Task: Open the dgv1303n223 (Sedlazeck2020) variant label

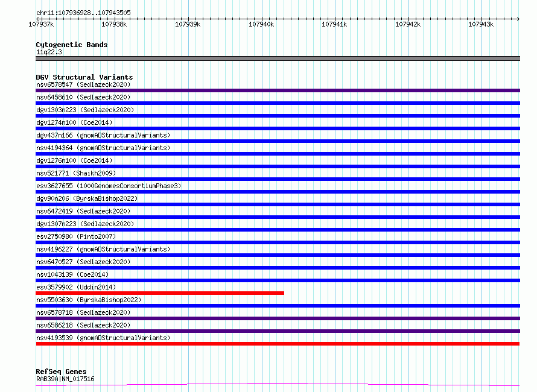Action: tap(85, 110)
